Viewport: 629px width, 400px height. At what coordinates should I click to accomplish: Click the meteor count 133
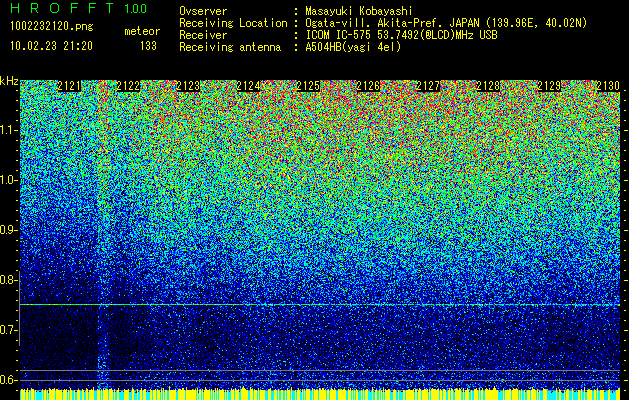148,46
